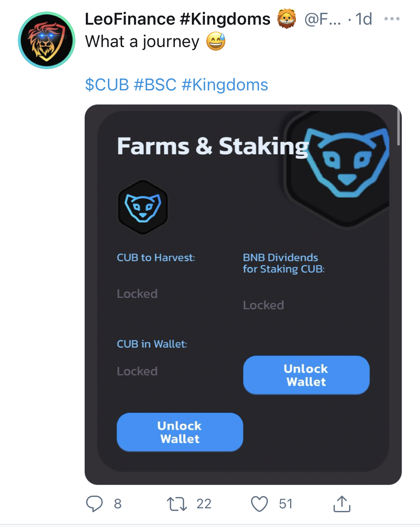
Task: Click the 'What a journey' tweet text
Action: [142, 41]
